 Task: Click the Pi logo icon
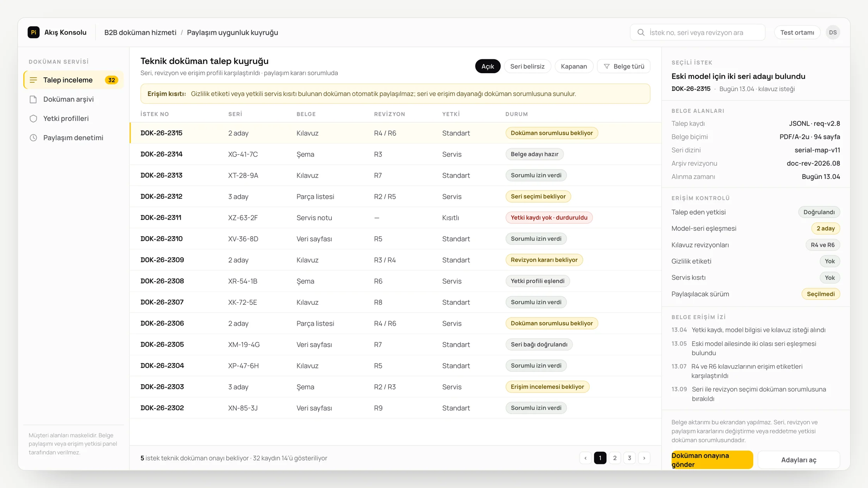34,32
